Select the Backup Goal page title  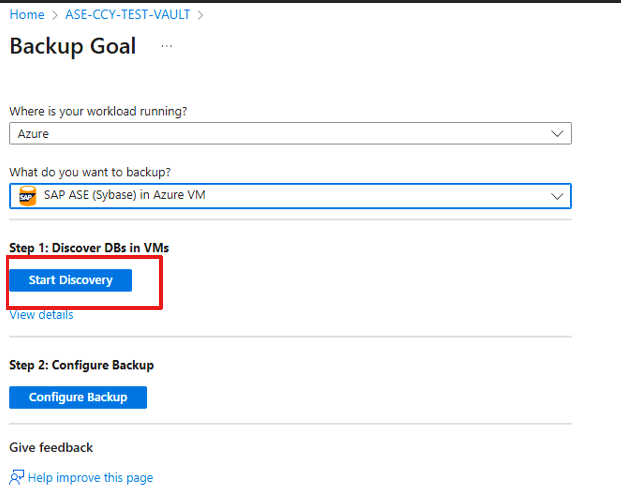73,46
